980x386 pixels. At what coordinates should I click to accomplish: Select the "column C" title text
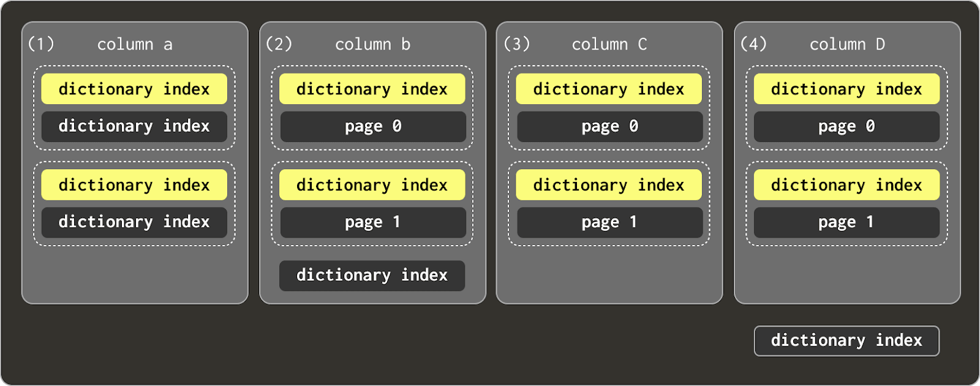coord(609,45)
